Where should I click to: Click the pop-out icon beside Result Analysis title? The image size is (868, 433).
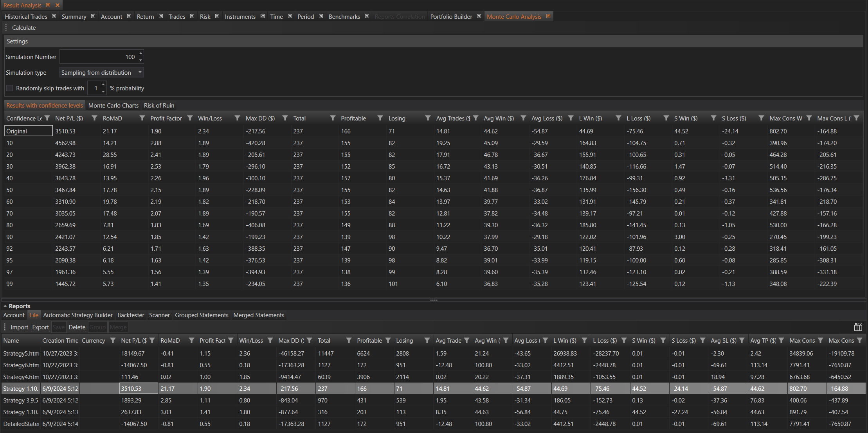point(48,5)
